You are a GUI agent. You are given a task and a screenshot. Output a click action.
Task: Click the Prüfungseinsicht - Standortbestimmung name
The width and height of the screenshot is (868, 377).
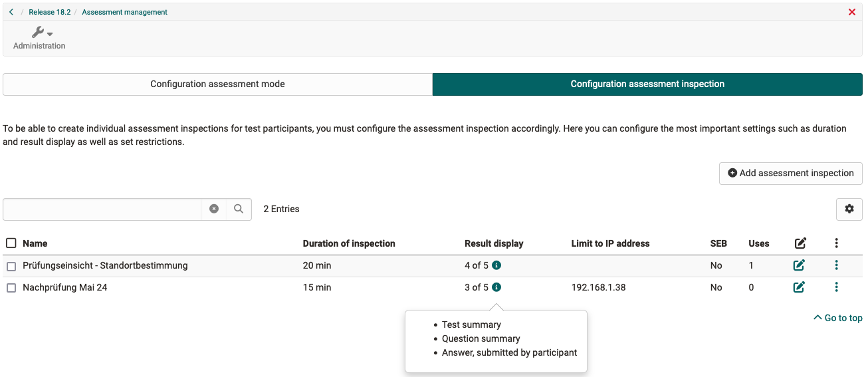pyautogui.click(x=105, y=265)
